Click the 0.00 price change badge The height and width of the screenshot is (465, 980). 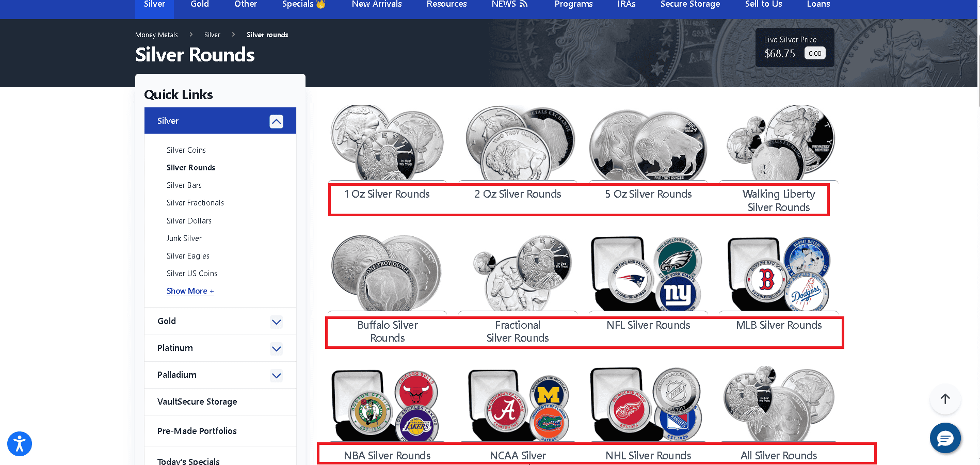coord(815,53)
